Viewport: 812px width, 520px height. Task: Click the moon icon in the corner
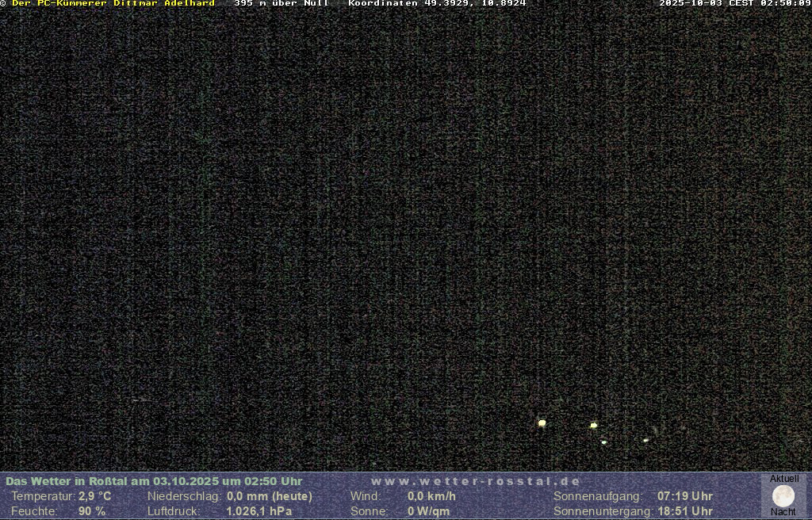tap(783, 495)
